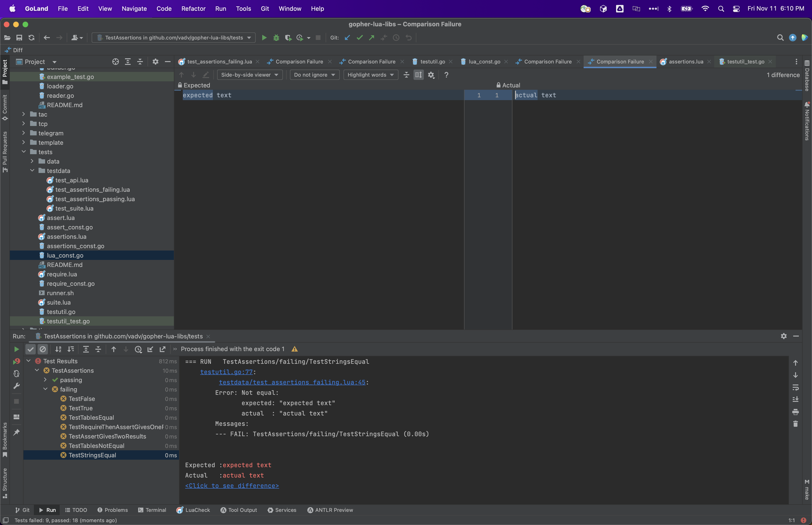This screenshot has width=812, height=525.
Task: Click the green Run configuration button
Action: click(264, 38)
